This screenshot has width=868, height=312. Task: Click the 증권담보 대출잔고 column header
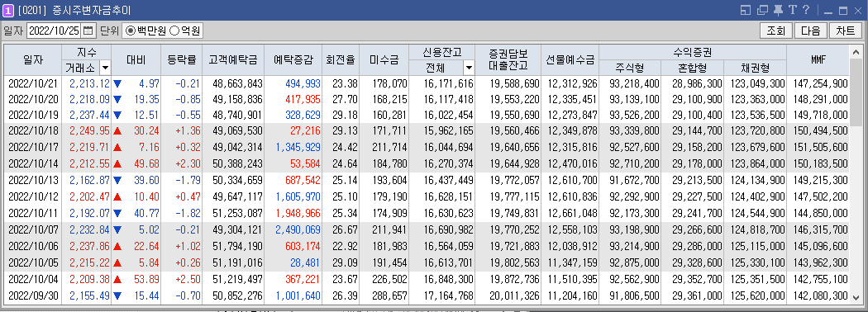pos(508,60)
